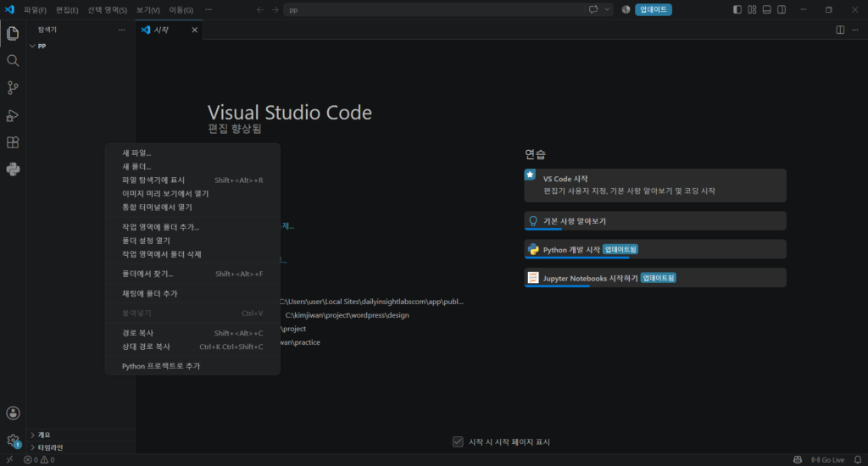Viewport: 868px width, 466px height.
Task: Choose 새 폴더... from context menu
Action: tap(192, 167)
